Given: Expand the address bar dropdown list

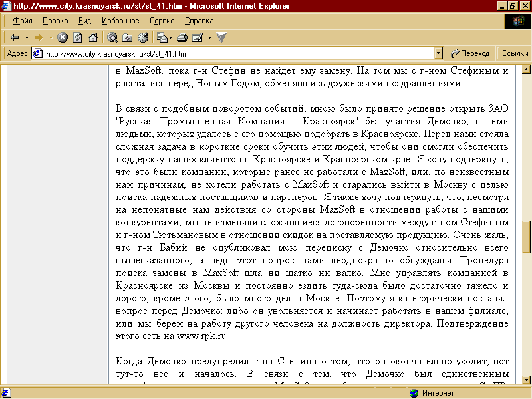Looking at the screenshot, I should tap(438, 53).
